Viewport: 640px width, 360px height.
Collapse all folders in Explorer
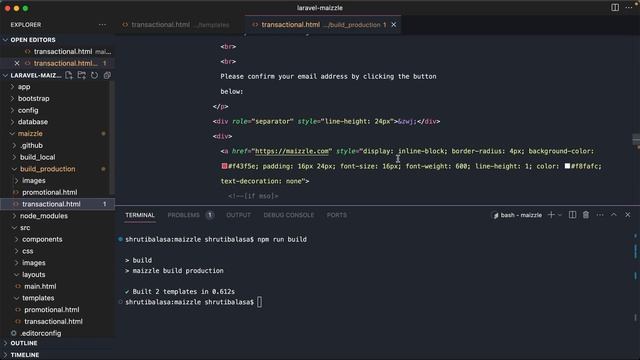(107, 75)
